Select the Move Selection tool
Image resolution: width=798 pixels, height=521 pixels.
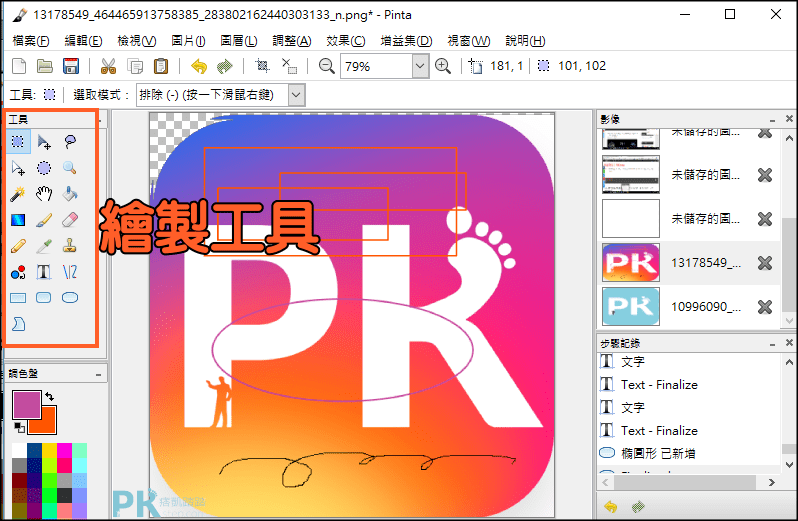(x=18, y=167)
